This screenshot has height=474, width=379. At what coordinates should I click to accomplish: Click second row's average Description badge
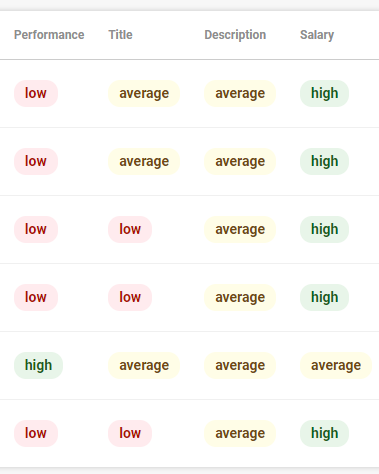point(240,161)
